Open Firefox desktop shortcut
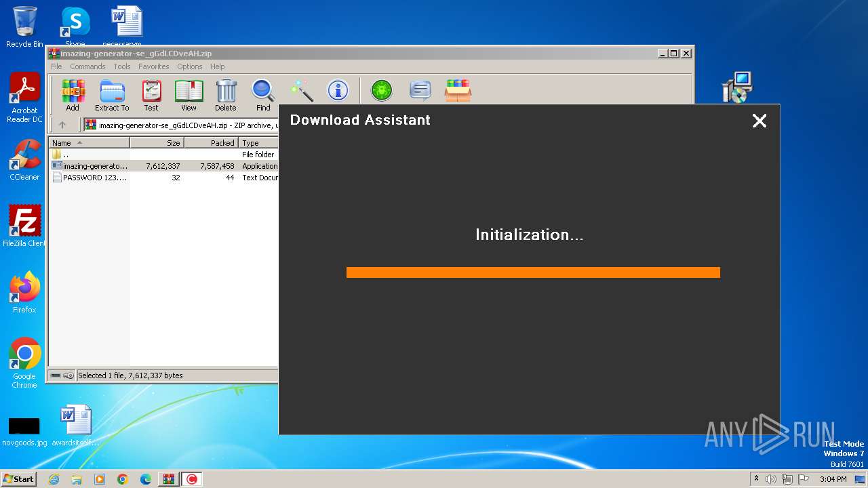868x488 pixels. click(x=24, y=293)
